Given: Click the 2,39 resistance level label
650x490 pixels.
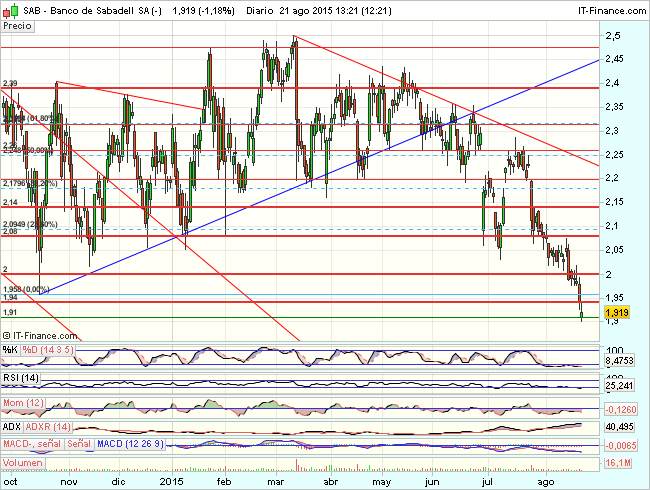Looking at the screenshot, I should pyautogui.click(x=10, y=82).
